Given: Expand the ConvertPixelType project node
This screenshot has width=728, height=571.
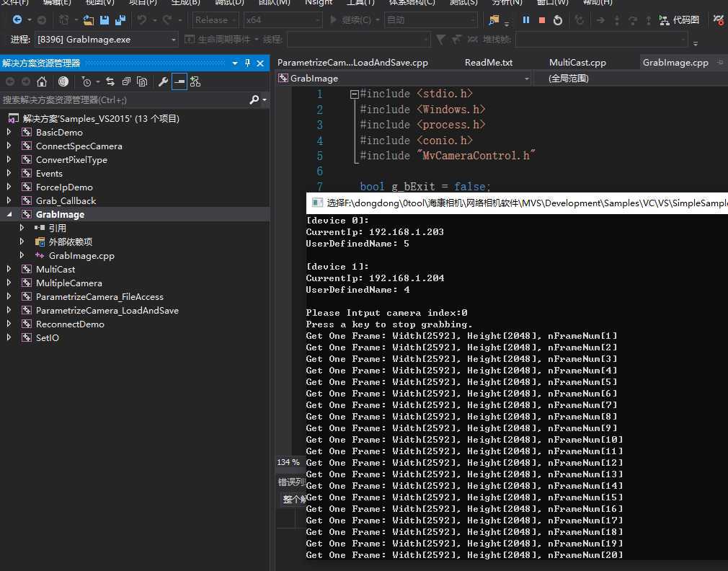Looking at the screenshot, I should pyautogui.click(x=9, y=159).
